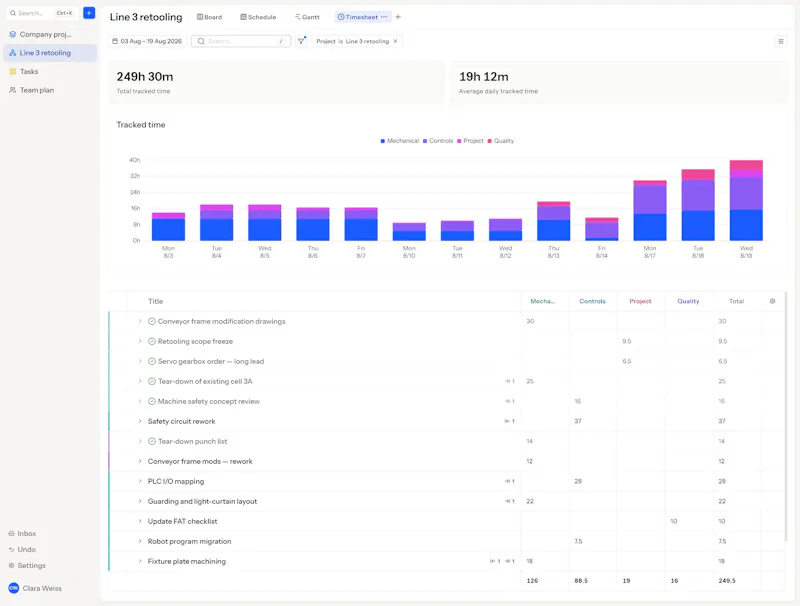Remove the Project is Line 3 retooling filter
800x606 pixels.
pyautogui.click(x=395, y=41)
